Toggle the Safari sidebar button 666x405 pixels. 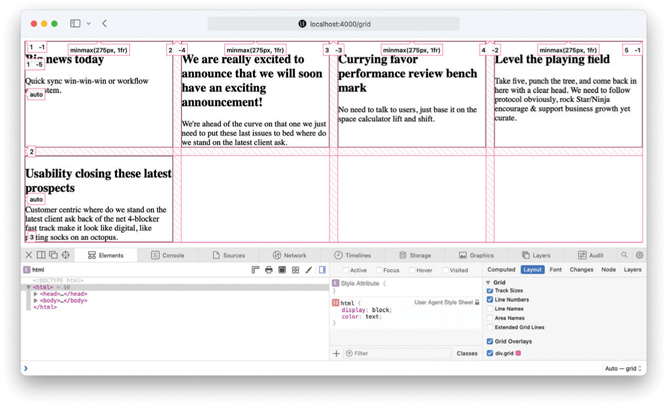coord(75,23)
